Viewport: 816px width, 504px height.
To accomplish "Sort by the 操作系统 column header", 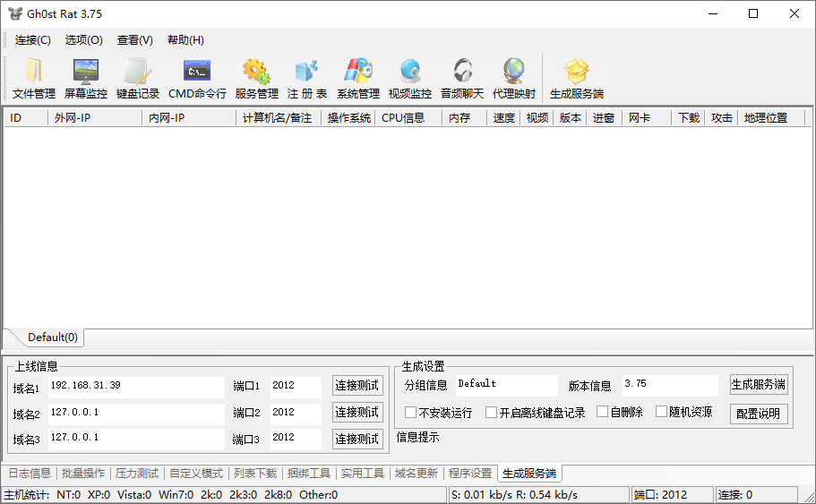I will point(348,118).
